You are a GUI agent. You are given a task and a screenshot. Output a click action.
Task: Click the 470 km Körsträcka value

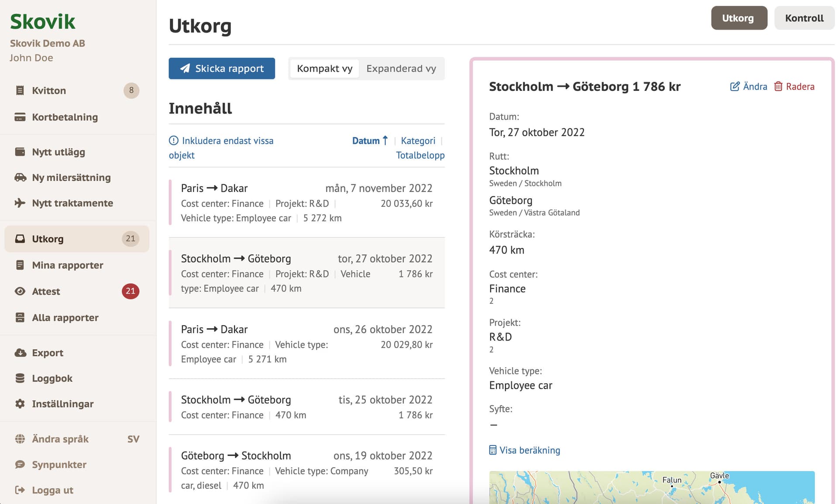pyautogui.click(x=507, y=250)
